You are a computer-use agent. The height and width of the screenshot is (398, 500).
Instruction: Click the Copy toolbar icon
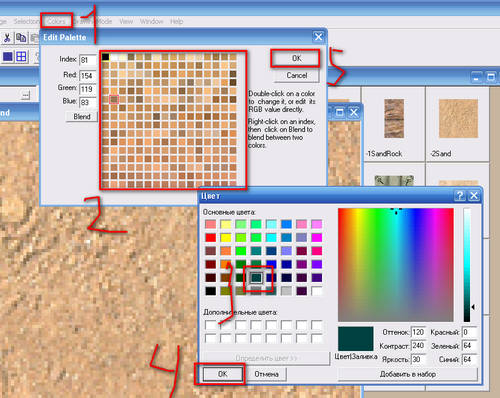coord(21,38)
